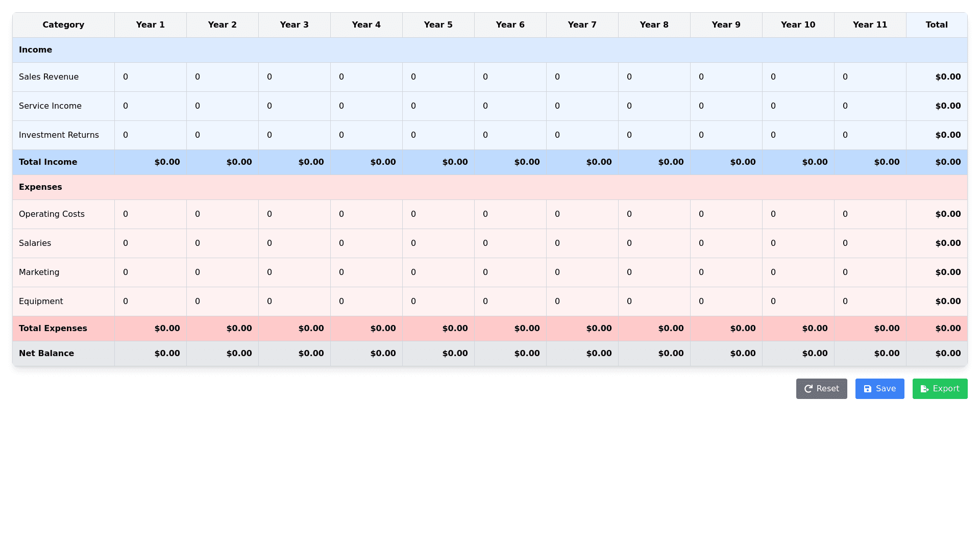The height and width of the screenshot is (551, 980).
Task: Click the floppy disk Save icon
Action: (x=868, y=389)
